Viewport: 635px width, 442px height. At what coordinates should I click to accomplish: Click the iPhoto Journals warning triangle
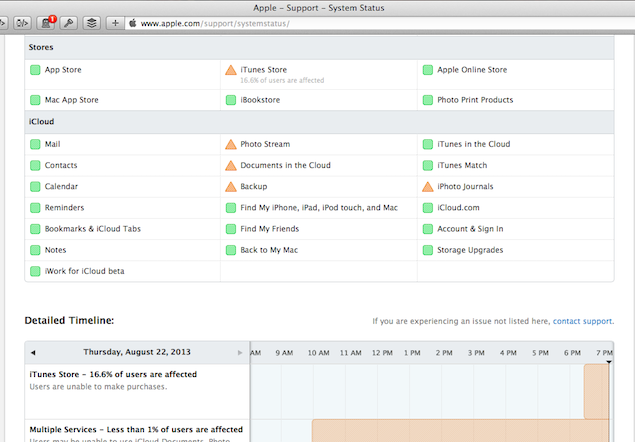[x=428, y=186]
